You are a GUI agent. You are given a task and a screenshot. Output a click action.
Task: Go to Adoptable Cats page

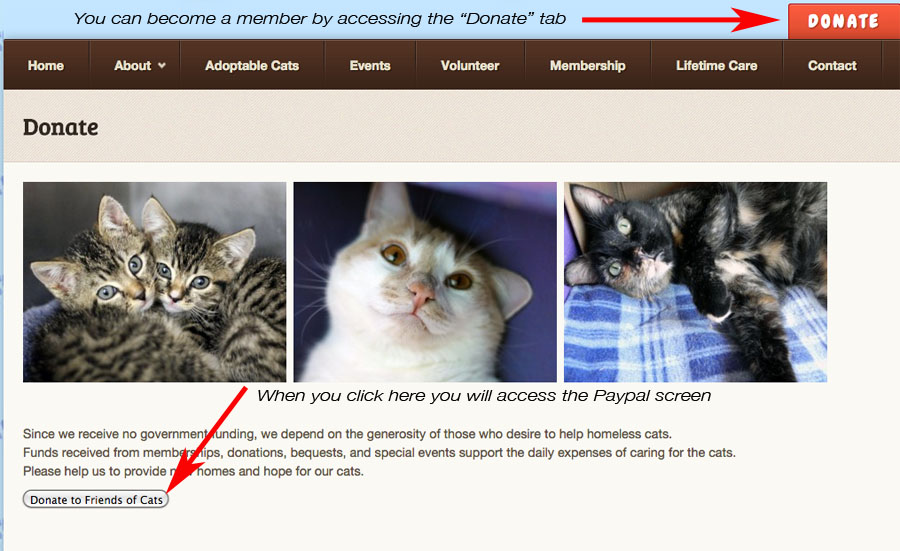252,65
